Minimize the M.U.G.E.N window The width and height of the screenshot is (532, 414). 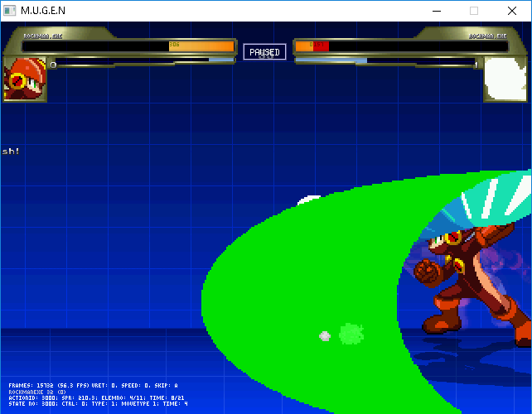tap(437, 11)
